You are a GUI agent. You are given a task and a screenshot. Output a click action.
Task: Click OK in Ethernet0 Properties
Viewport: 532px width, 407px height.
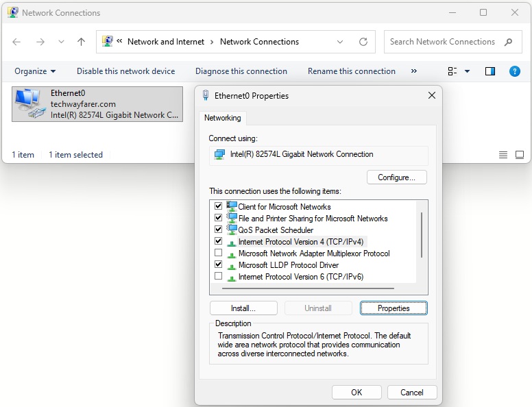point(356,393)
